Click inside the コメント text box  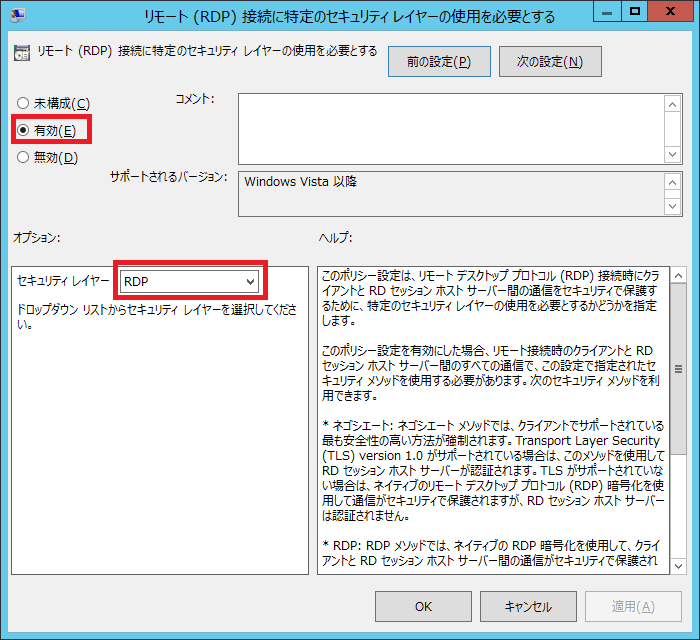click(x=451, y=129)
